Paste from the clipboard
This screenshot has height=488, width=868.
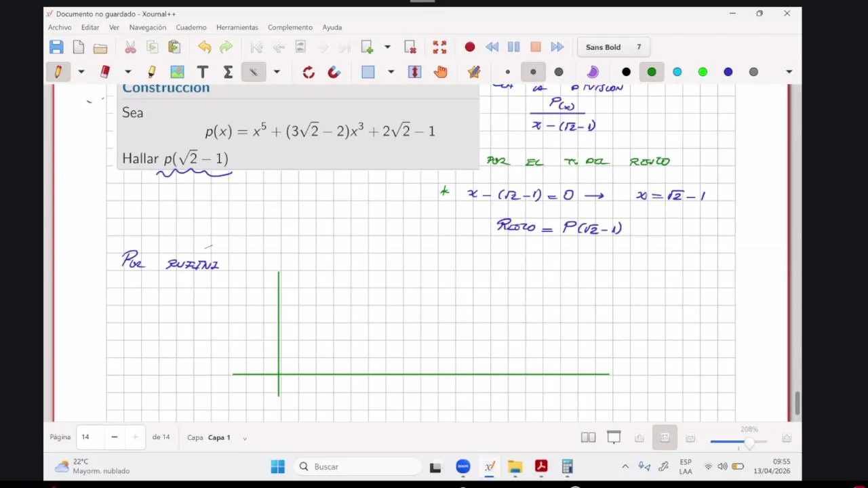[x=174, y=47]
